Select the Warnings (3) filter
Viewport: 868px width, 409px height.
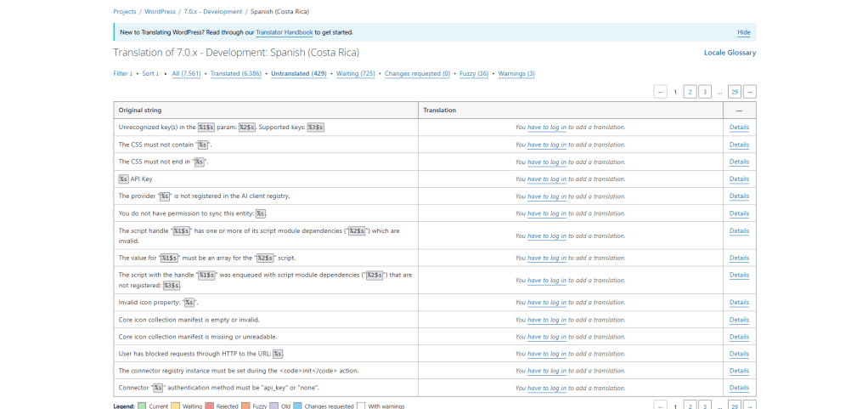click(516, 74)
